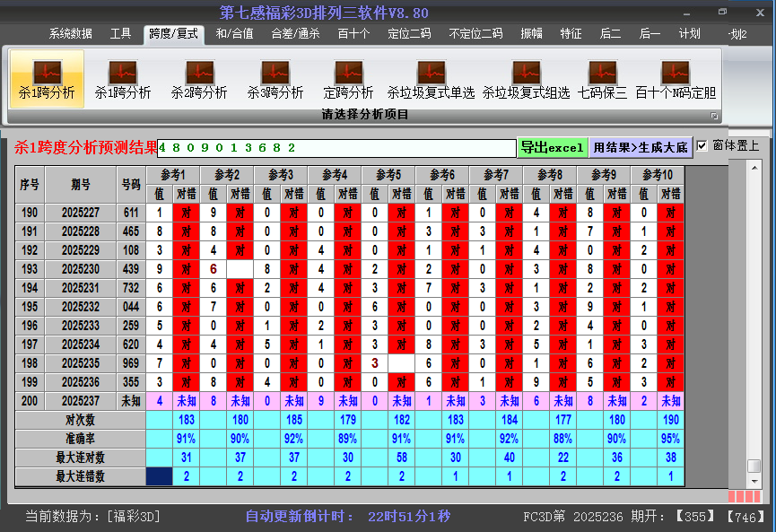Open the 杀3跨分析 analysis tool
This screenshot has width=776, height=532.
click(275, 78)
